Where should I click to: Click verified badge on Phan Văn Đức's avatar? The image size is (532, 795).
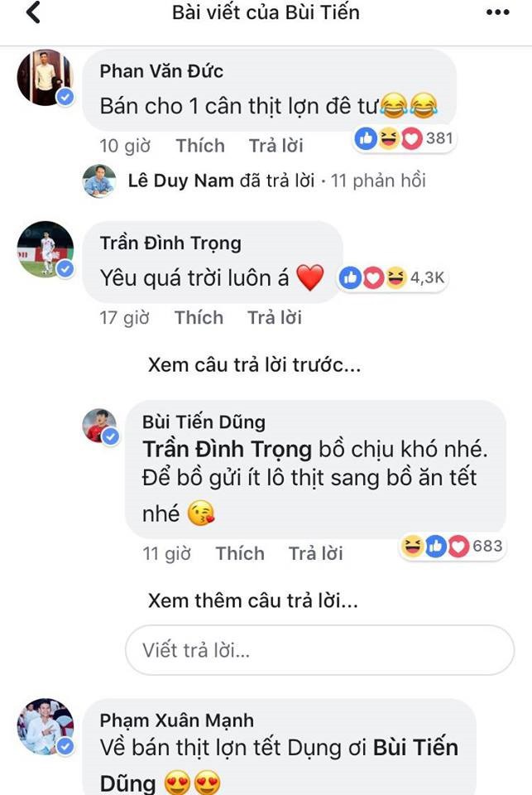(64, 96)
